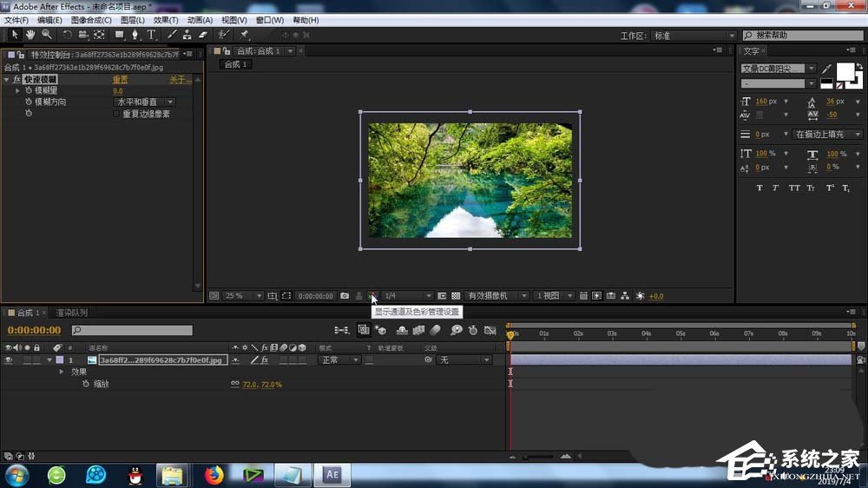Toggle the blur amount stopwatch

pos(28,90)
